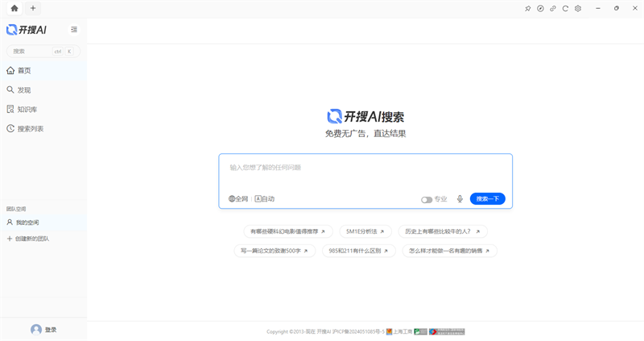Select the 5M1E分析法 suggestion chip
This screenshot has height=341, width=644.
click(365, 231)
